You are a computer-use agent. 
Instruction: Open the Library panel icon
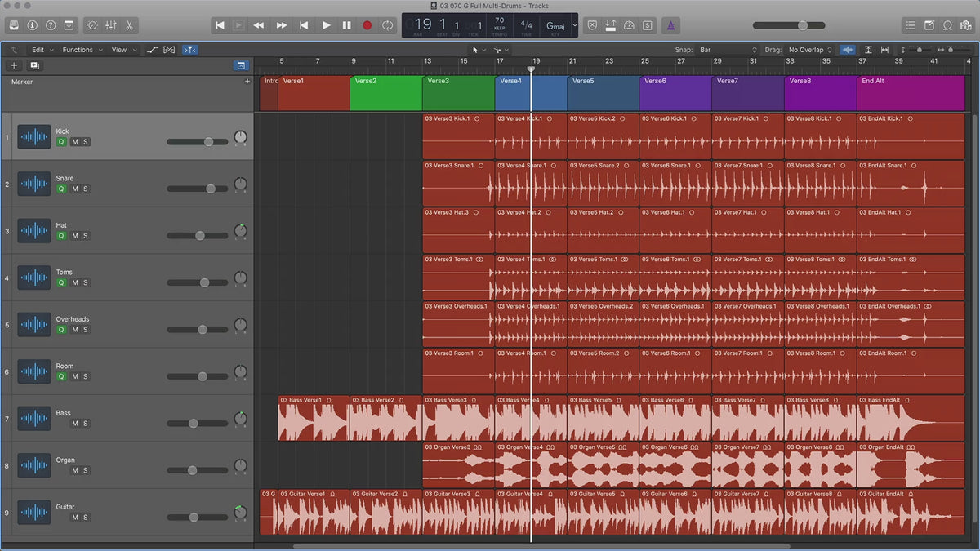(15, 25)
